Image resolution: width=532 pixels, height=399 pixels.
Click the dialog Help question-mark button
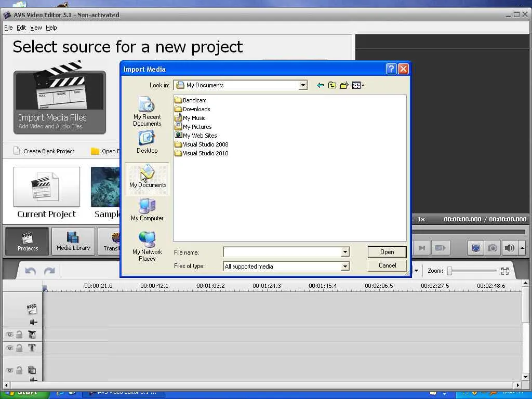pyautogui.click(x=391, y=69)
